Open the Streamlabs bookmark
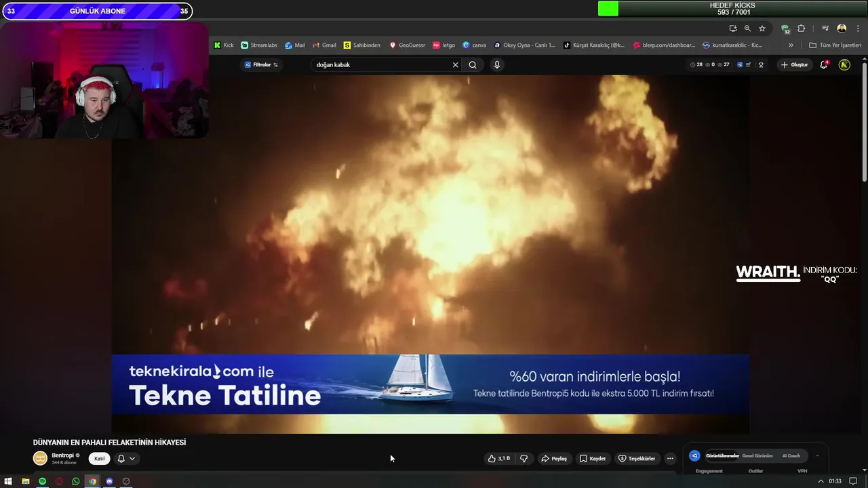 click(x=259, y=45)
